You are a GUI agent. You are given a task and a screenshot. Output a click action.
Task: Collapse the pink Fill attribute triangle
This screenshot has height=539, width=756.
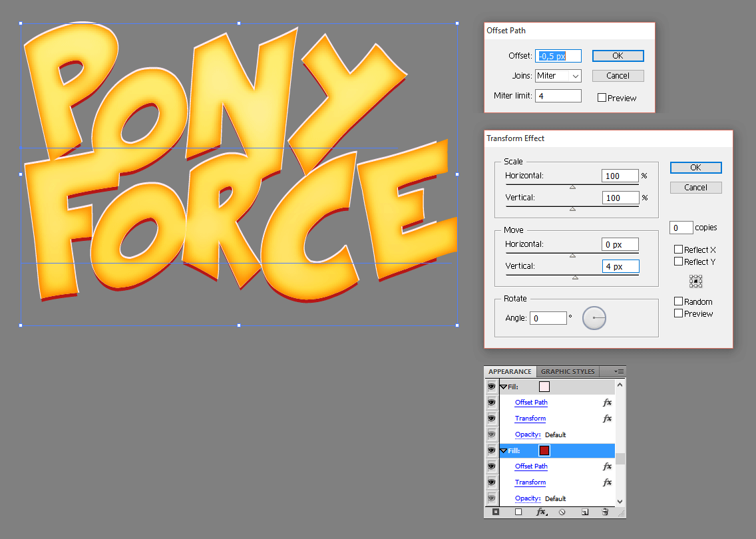(504, 387)
